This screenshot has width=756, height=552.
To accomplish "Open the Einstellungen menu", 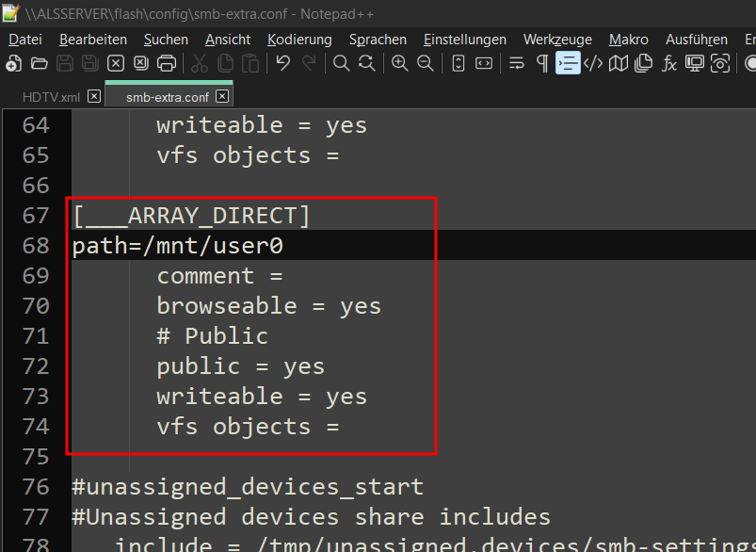I will [465, 40].
